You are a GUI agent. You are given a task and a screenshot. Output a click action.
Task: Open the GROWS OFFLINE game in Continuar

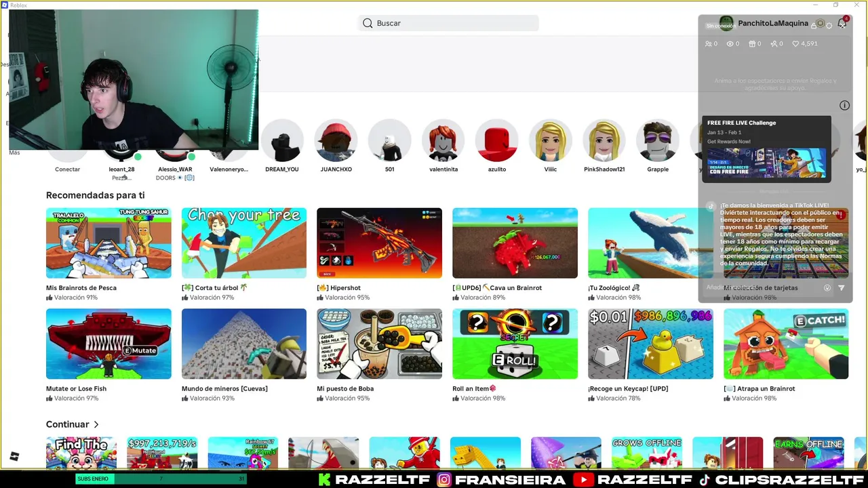647,453
